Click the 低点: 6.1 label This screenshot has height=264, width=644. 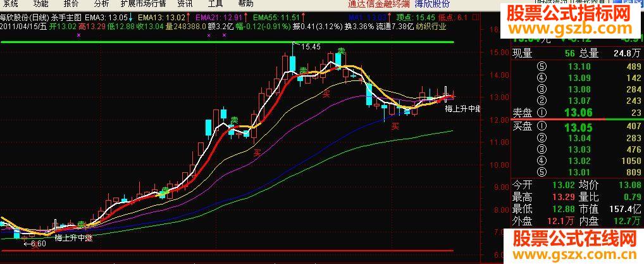[454, 18]
